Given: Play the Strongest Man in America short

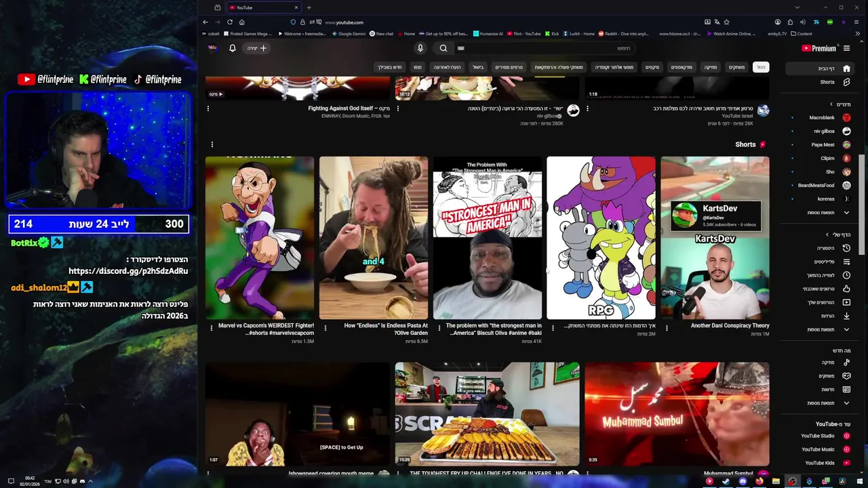Looking at the screenshot, I should (488, 238).
